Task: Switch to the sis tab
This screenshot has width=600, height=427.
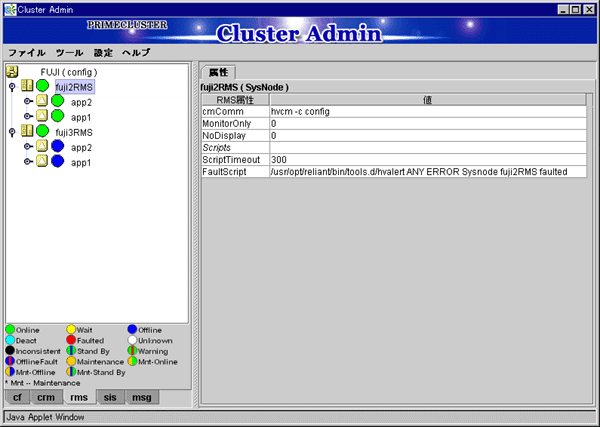Action: click(110, 398)
